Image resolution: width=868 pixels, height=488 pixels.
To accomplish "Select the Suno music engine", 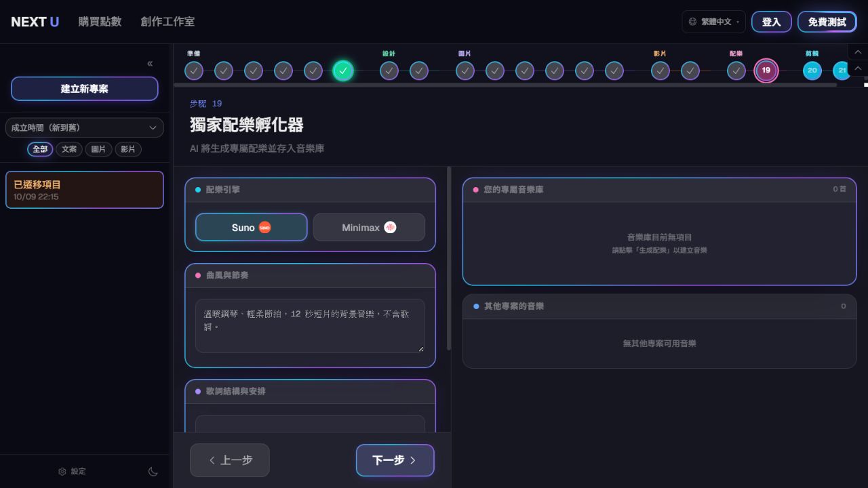I will point(252,228).
